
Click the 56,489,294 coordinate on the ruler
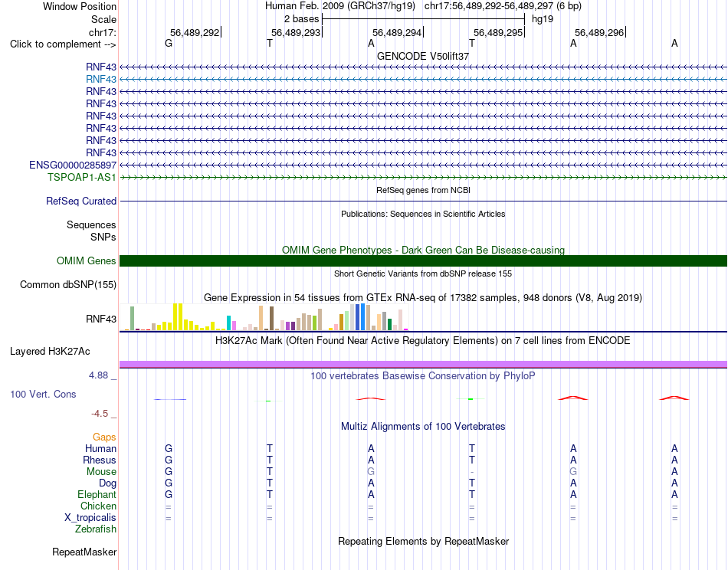397,32
